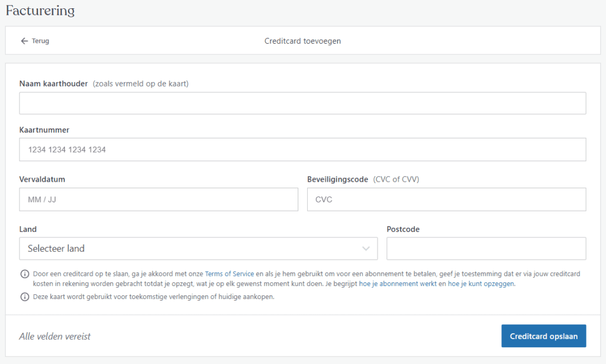Focus the Naam kaarthouder input field
Viewport: 606px width, 364px height.
click(x=302, y=103)
